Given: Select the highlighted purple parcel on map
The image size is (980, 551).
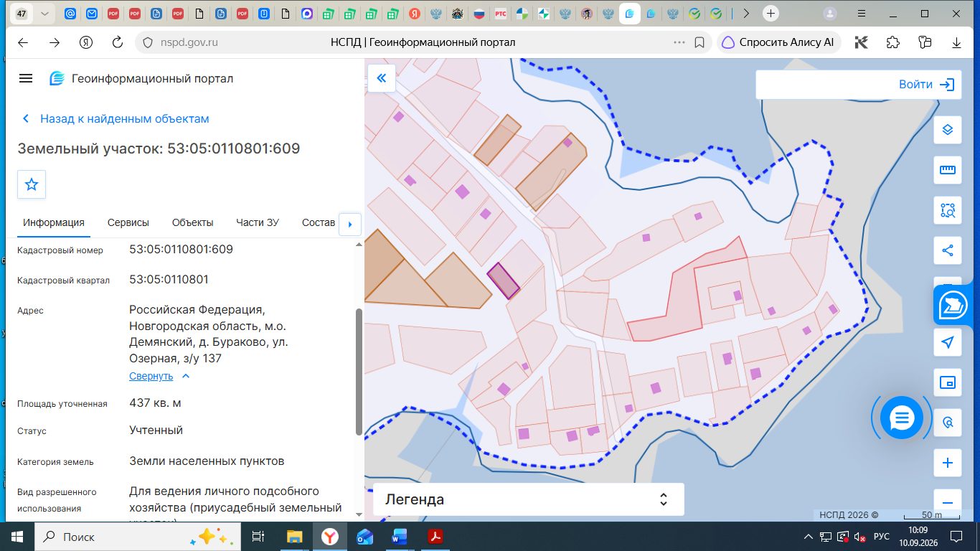Looking at the screenshot, I should click(504, 281).
